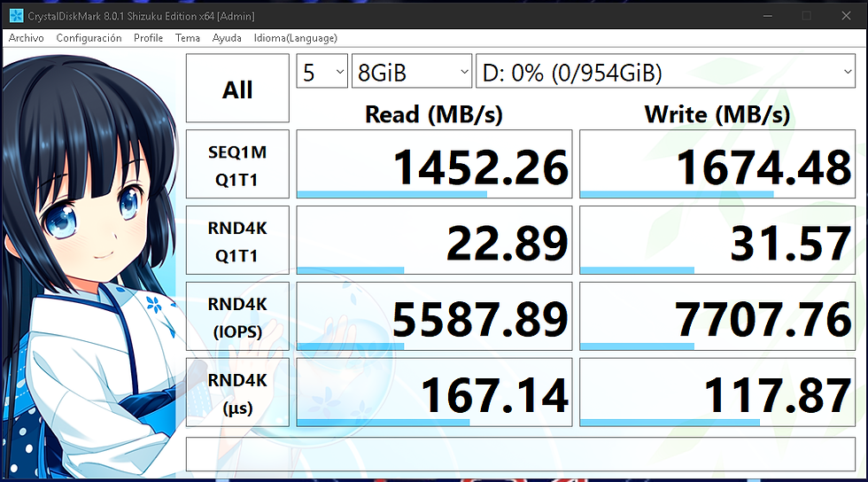868x482 pixels.
Task: Open the Ayuda menu
Action: tap(227, 38)
